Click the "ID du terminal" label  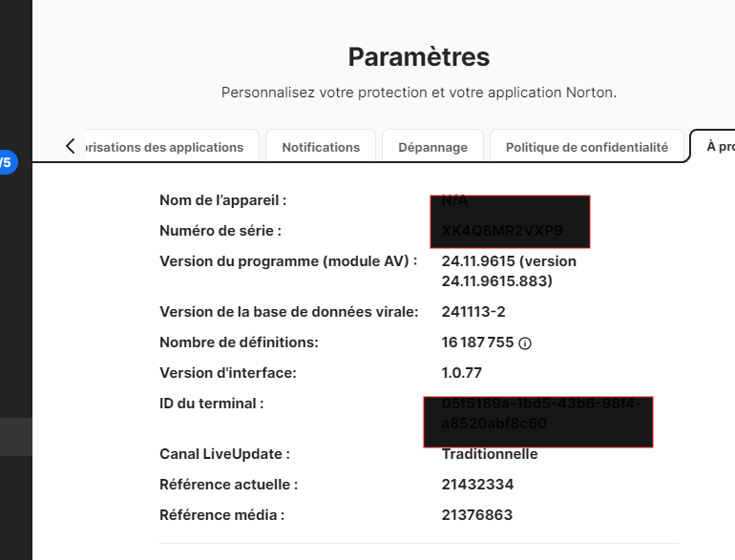[x=211, y=404]
